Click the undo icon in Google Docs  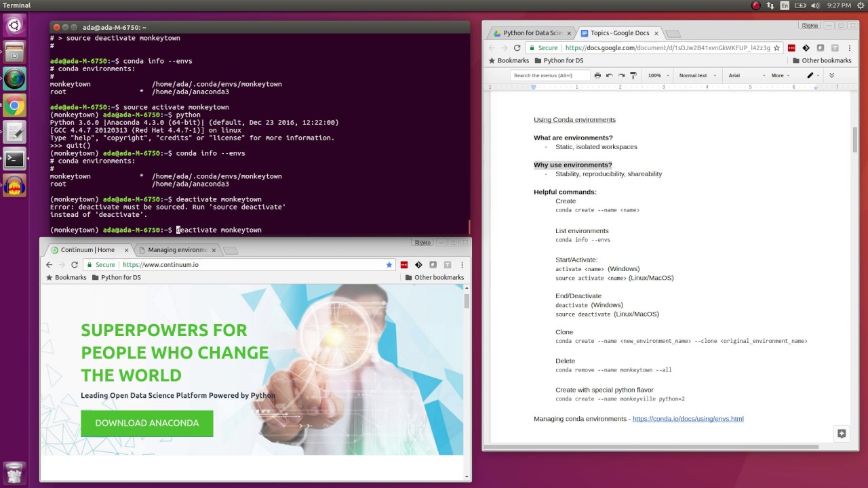(x=609, y=75)
